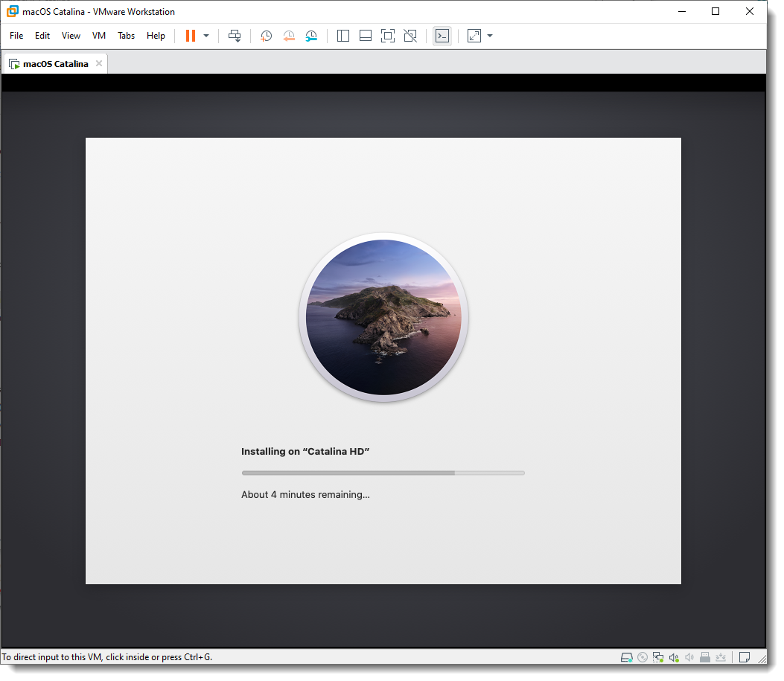The image size is (784, 681).
Task: Click the sound card status icon with green dot
Action: tap(674, 658)
